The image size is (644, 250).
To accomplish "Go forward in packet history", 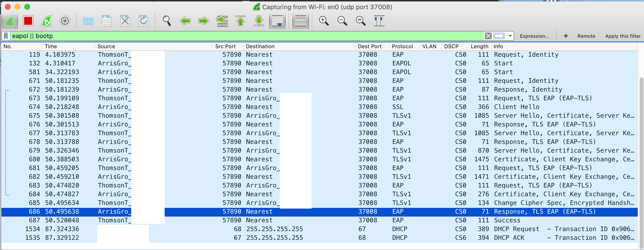I will (203, 21).
